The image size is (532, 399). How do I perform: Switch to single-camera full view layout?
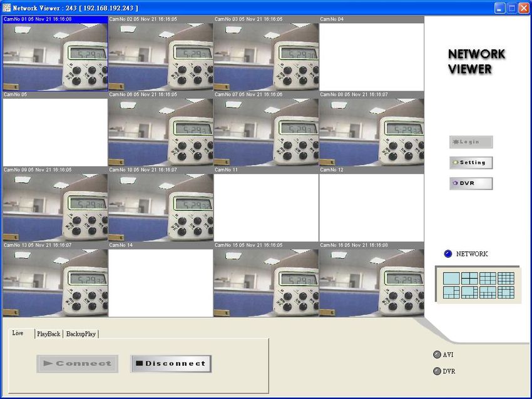[x=451, y=278]
